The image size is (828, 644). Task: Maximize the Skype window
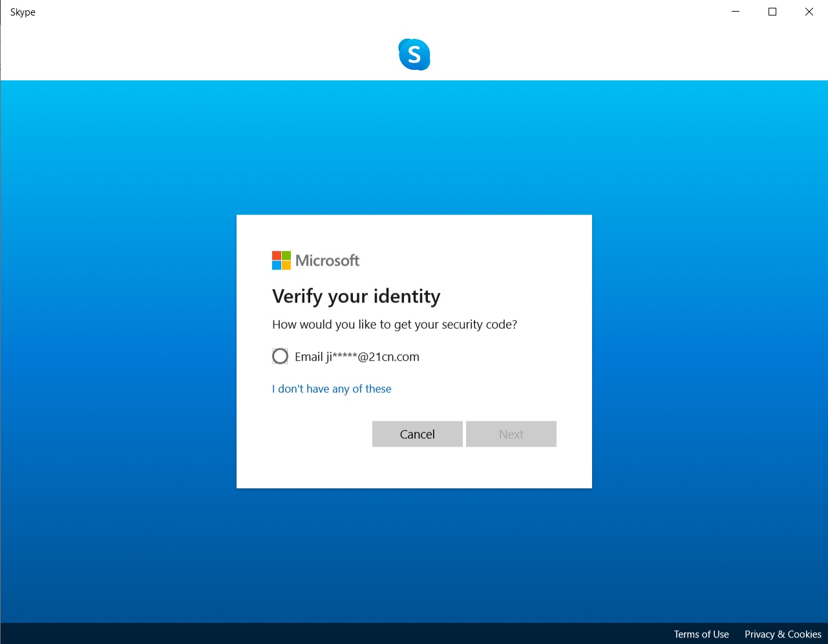pyautogui.click(x=772, y=12)
